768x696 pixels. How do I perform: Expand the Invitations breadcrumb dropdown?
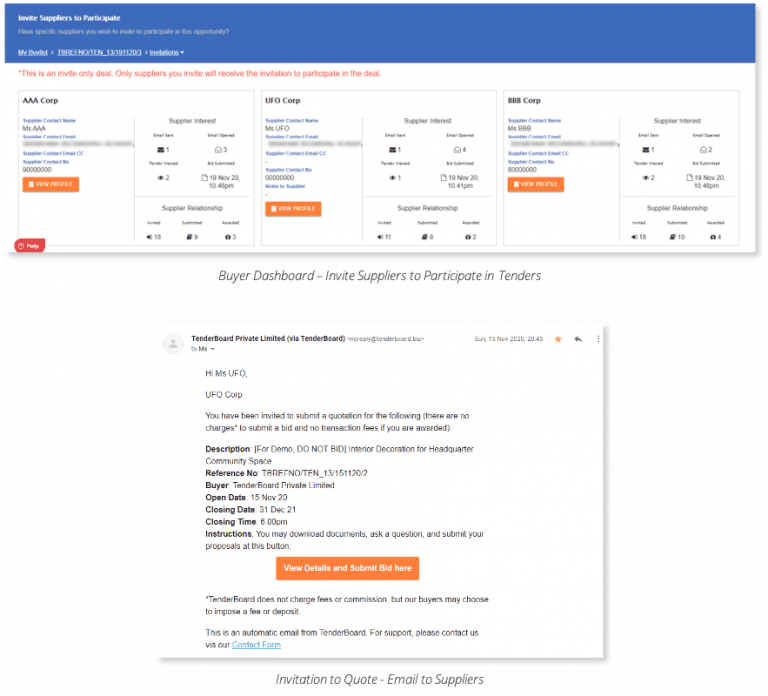tap(167, 52)
